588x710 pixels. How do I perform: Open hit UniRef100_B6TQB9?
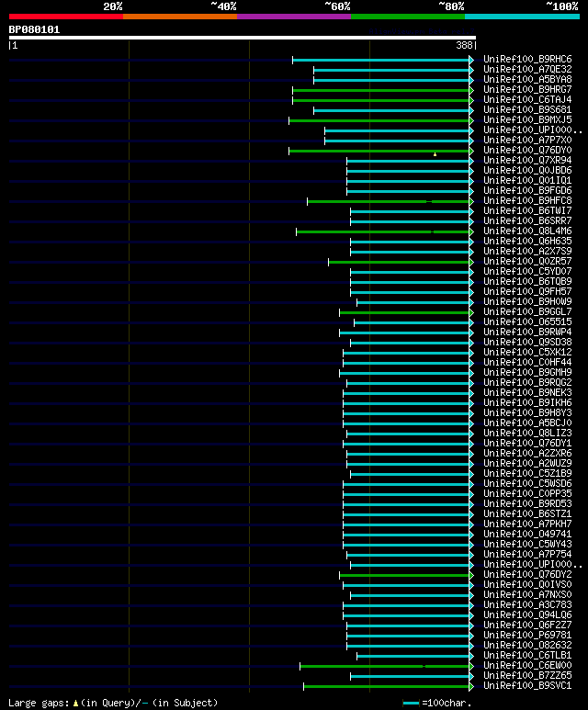pos(527,282)
